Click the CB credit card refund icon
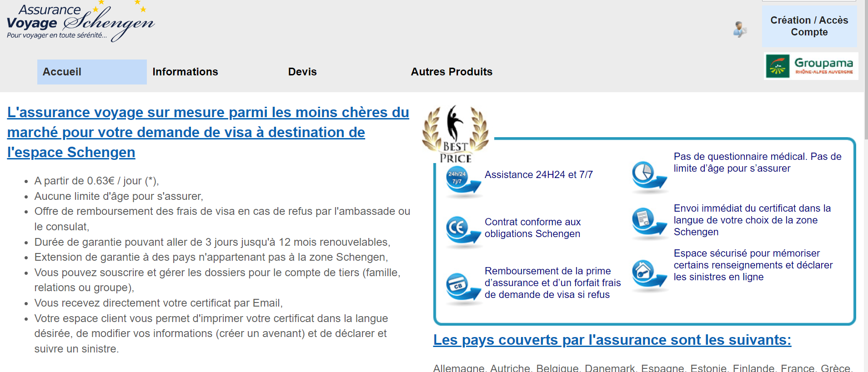868x372 pixels. click(463, 288)
